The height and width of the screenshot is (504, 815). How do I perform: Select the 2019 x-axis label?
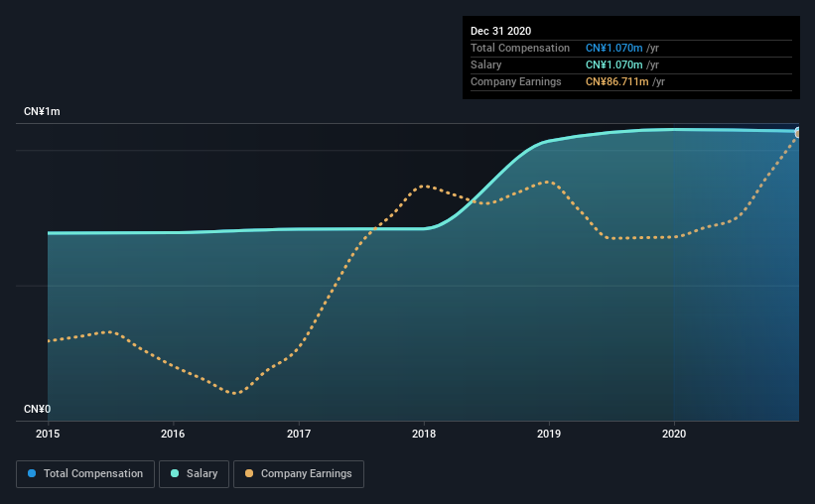click(x=549, y=434)
